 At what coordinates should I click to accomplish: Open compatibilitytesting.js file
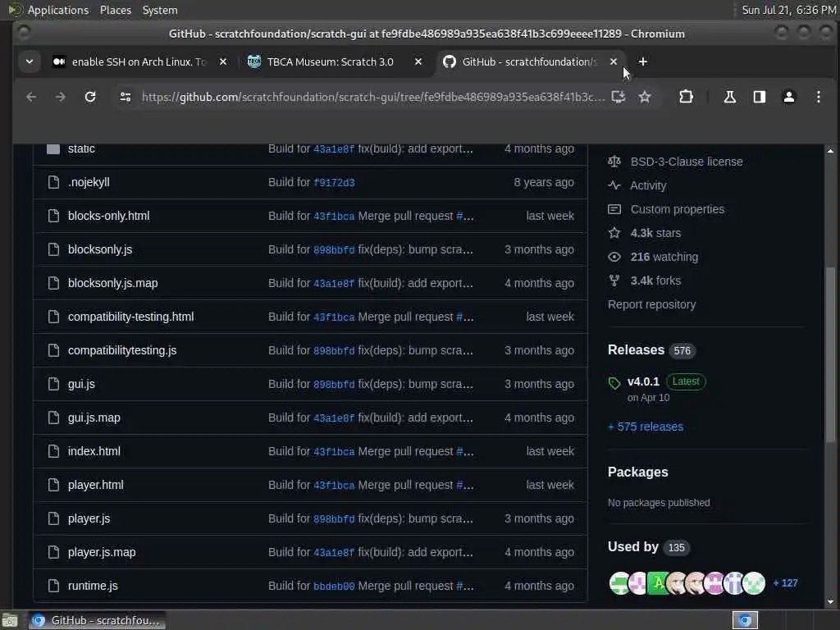122,350
